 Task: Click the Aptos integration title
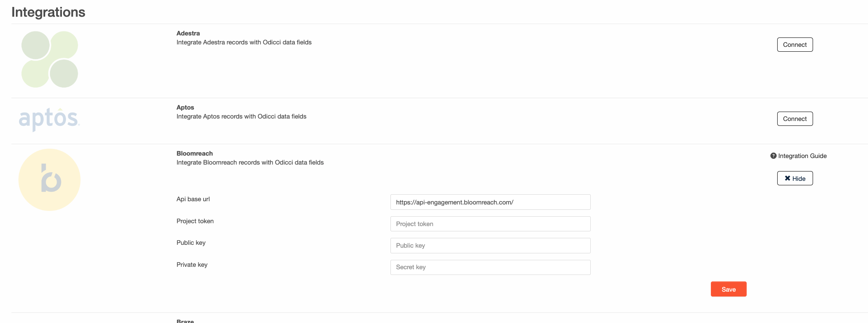(x=185, y=108)
